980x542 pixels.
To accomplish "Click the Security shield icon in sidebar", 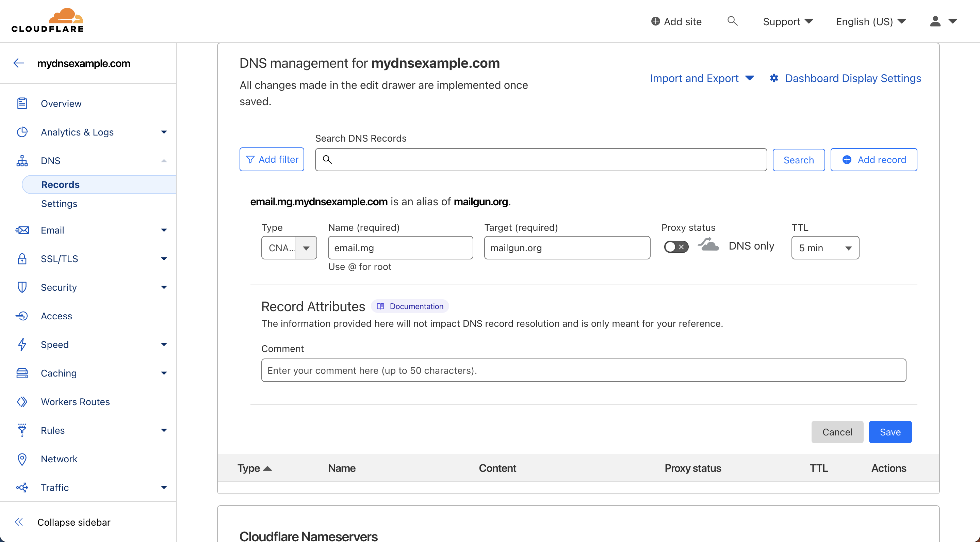I will click(22, 287).
